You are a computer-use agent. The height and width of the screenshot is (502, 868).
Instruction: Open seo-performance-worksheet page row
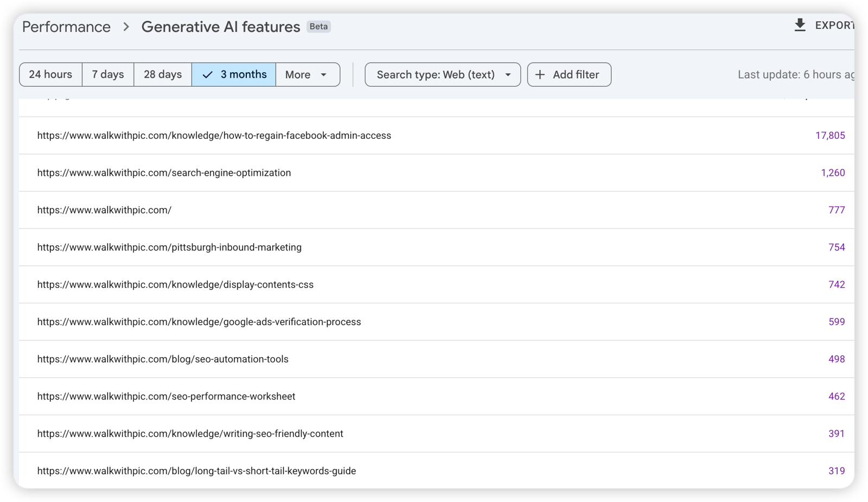(x=437, y=396)
